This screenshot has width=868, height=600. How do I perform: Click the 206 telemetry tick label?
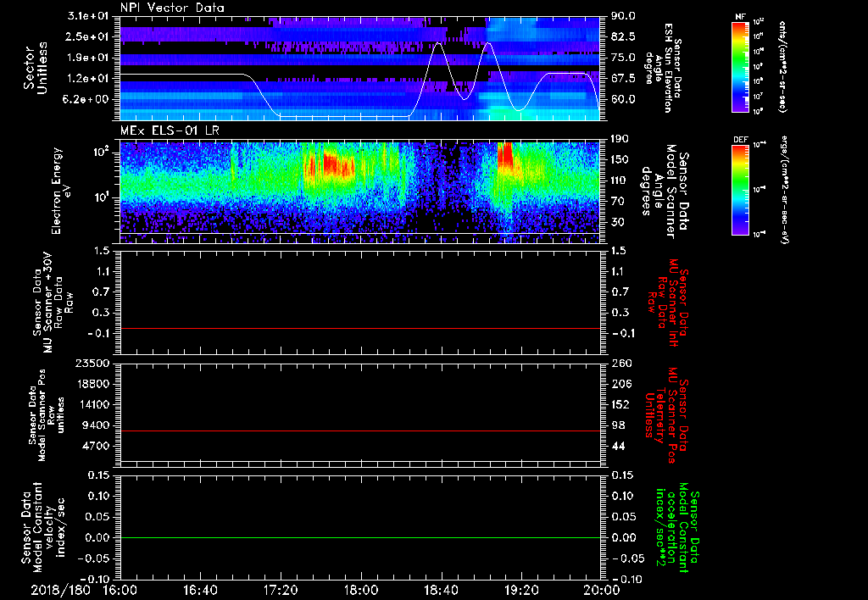[x=620, y=384]
